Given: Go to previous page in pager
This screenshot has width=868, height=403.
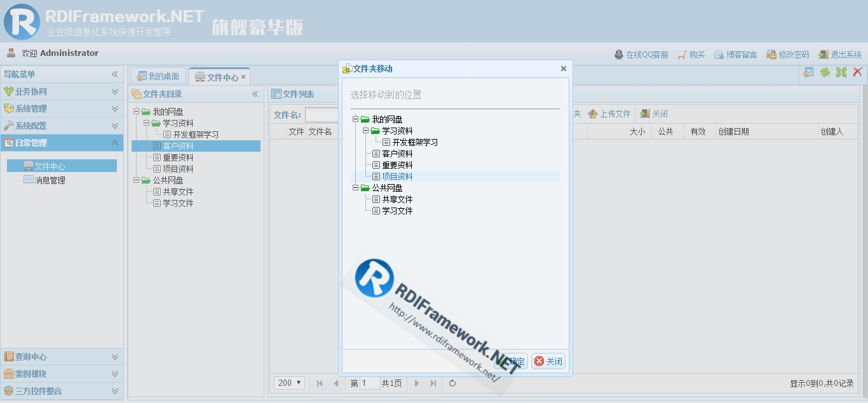Looking at the screenshot, I should pos(336,383).
